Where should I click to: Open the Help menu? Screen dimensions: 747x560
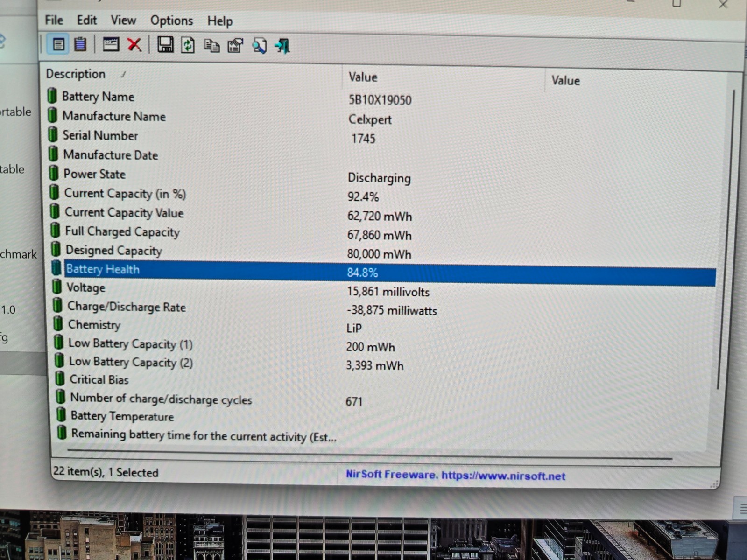click(220, 21)
